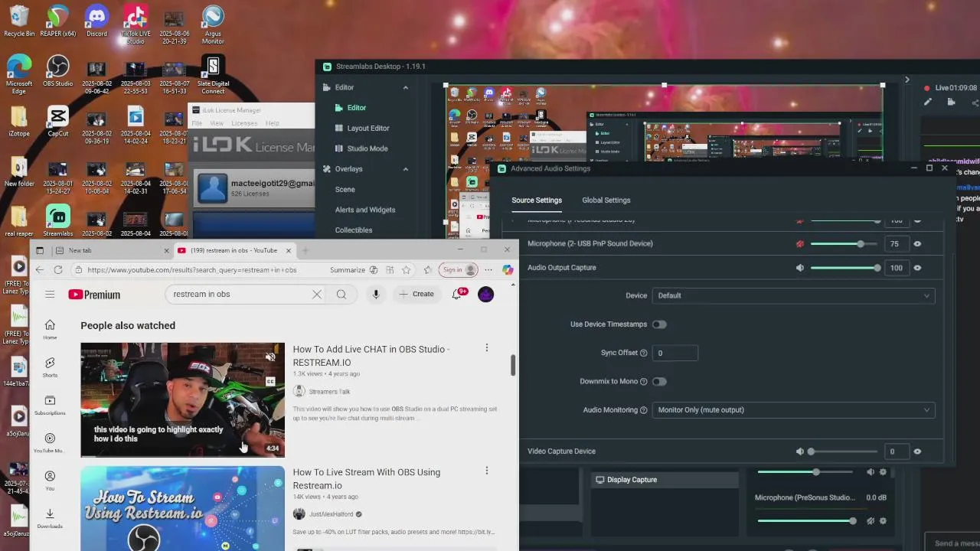
Task: Select the OBS Studio desktop icon
Action: (58, 70)
